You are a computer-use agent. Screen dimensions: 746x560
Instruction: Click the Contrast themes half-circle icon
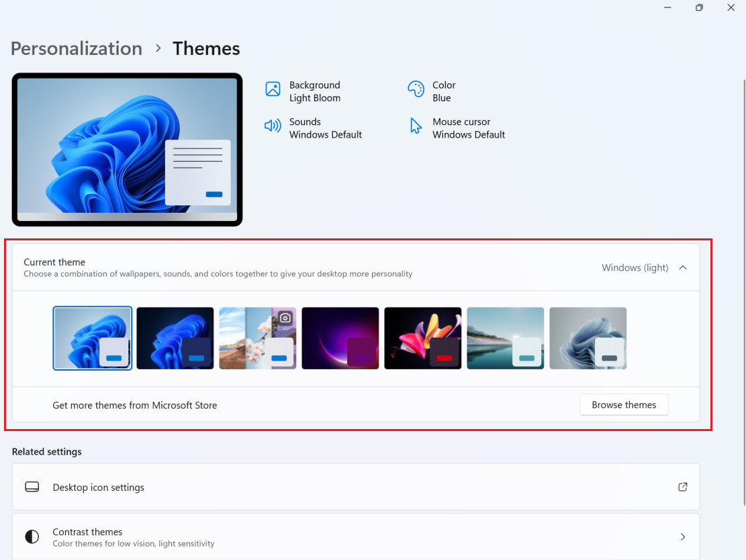[32, 536]
